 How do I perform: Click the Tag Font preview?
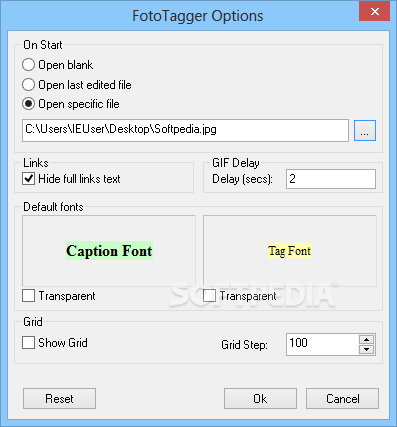[290, 251]
